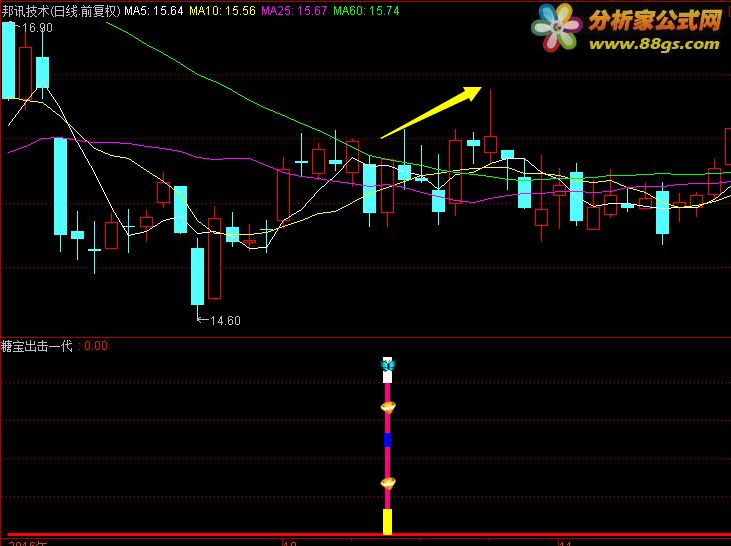Select the MA10: 15.56 indicator label
This screenshot has width=731, height=546.
pyautogui.click(x=222, y=11)
